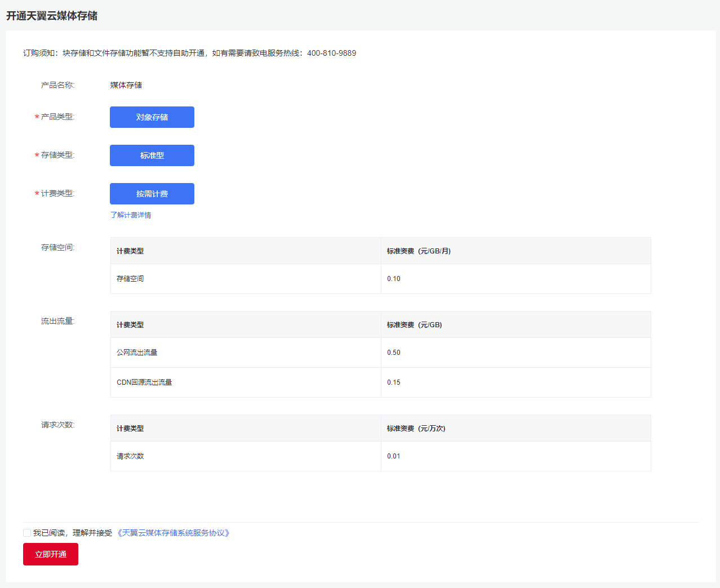The width and height of the screenshot is (720, 588).
Task: Click the 开通天翼云媒体存储 page title
Action: point(52,16)
